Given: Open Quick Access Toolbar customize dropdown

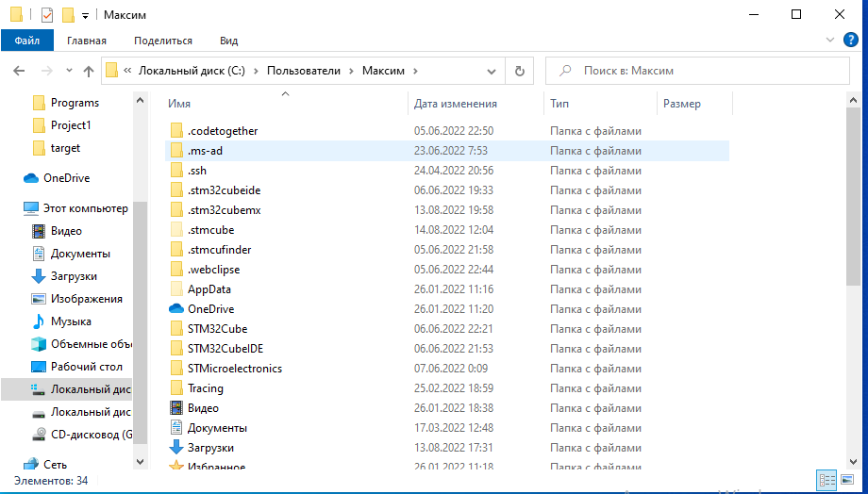Looking at the screenshot, I should (85, 15).
